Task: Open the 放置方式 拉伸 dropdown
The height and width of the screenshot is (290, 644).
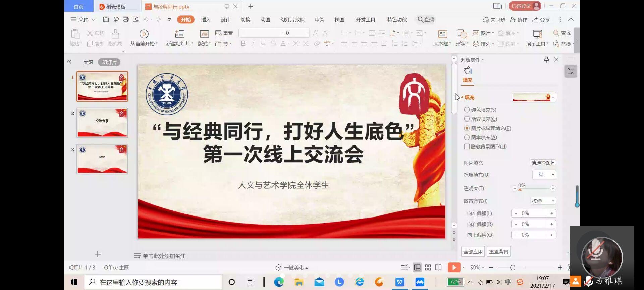Action: point(543,201)
